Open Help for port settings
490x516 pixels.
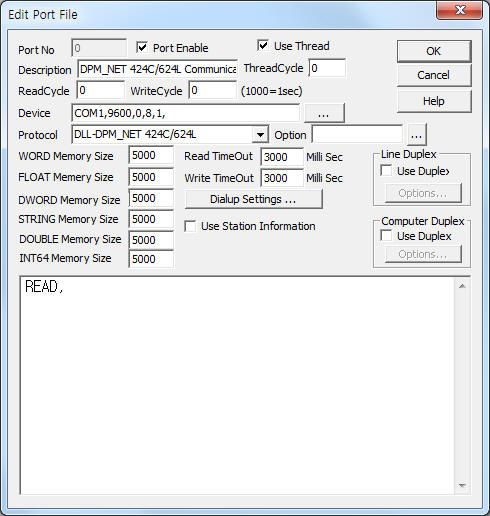click(434, 101)
